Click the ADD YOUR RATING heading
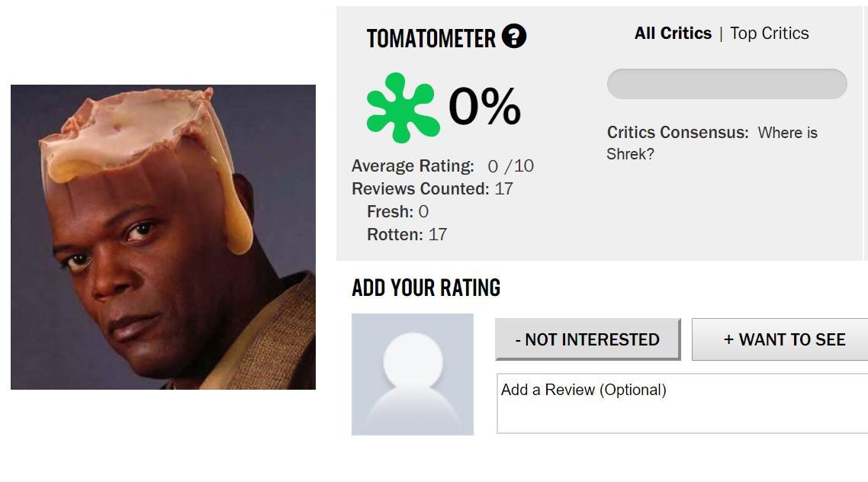Viewport: 868px width, 482px height. pos(426,288)
